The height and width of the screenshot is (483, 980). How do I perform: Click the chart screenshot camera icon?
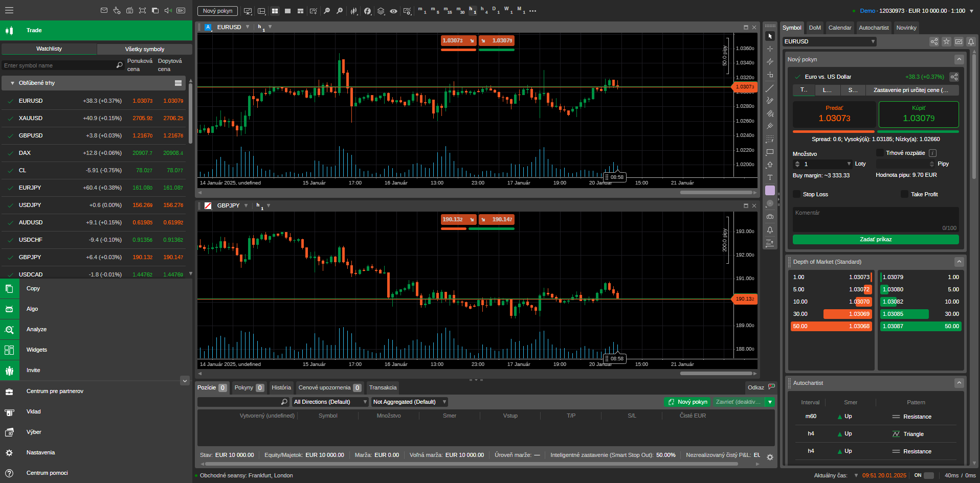pos(770,217)
